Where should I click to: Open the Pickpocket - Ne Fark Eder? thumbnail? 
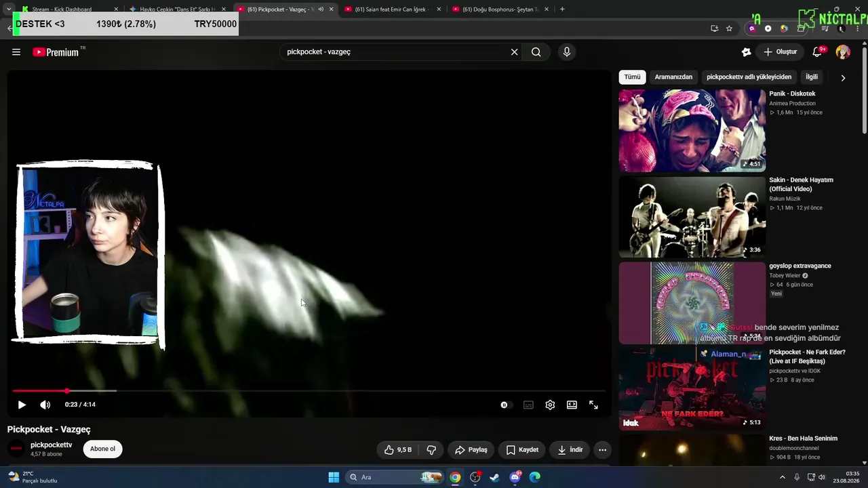tap(692, 389)
